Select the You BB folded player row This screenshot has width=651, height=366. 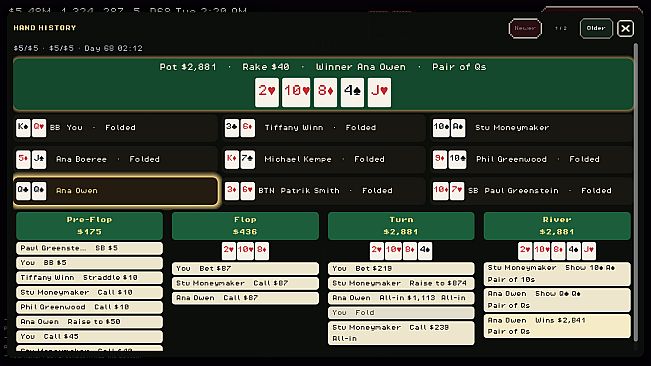click(115, 127)
